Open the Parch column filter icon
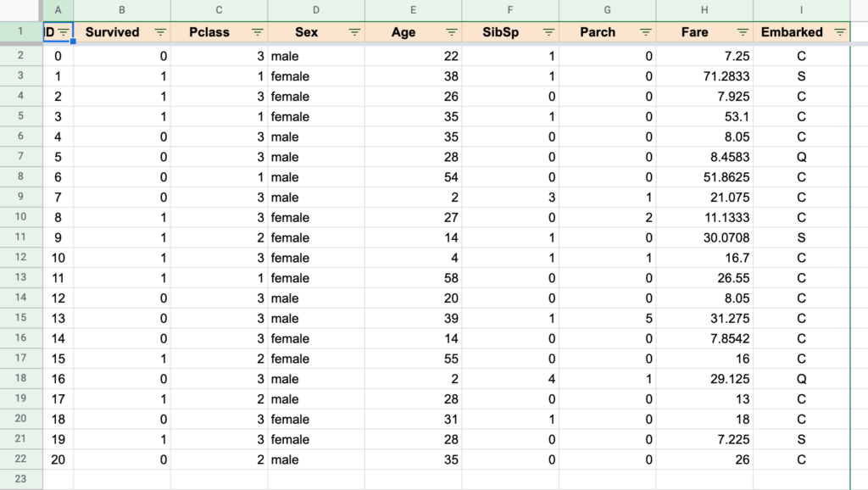This screenshot has width=868, height=490. click(646, 32)
